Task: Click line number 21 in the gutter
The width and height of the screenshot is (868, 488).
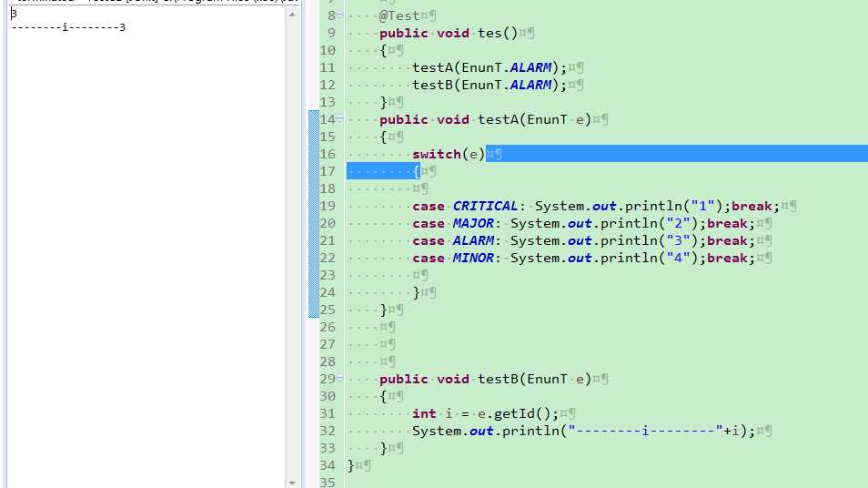Action: pyautogui.click(x=328, y=240)
